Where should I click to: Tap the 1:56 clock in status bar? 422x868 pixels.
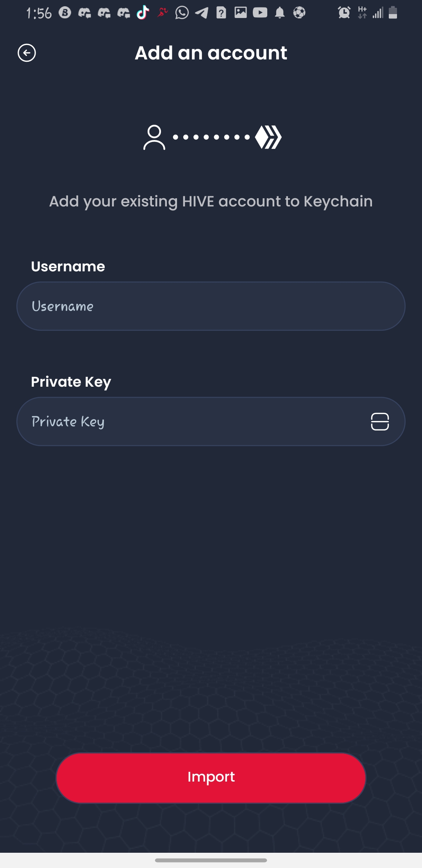tap(39, 13)
